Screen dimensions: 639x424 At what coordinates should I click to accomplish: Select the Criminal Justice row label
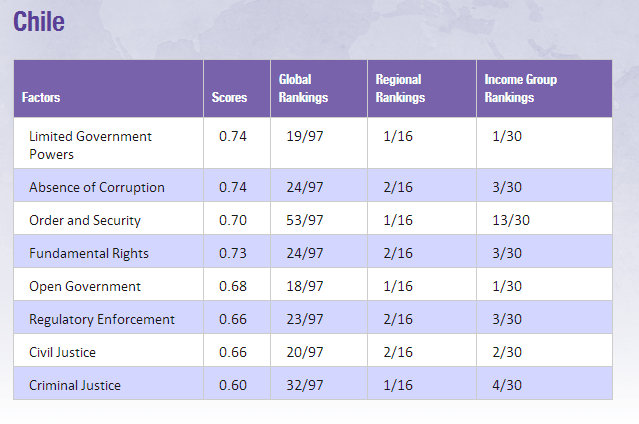pos(75,385)
